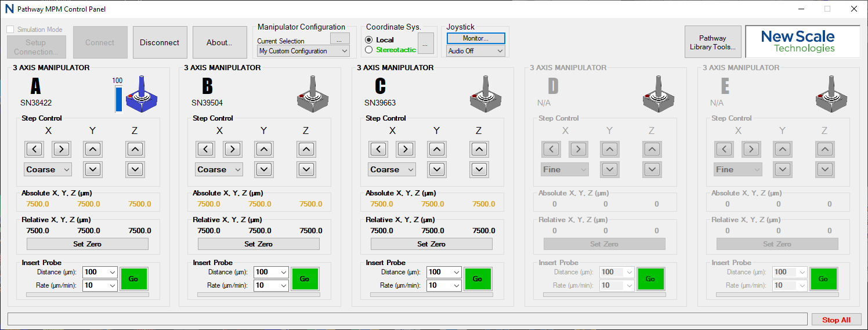Viewport: 868px width, 330px height.
Task: Open joystick Audio Off dropdown
Action: pyautogui.click(x=476, y=51)
